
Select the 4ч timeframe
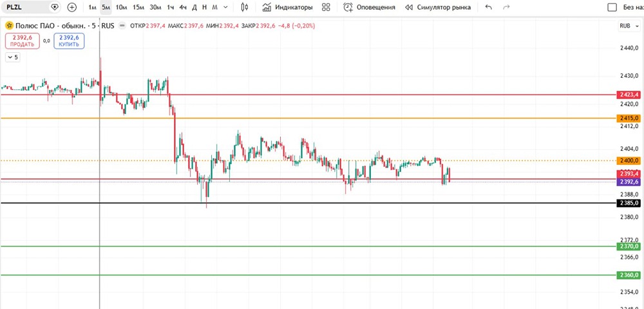point(183,7)
